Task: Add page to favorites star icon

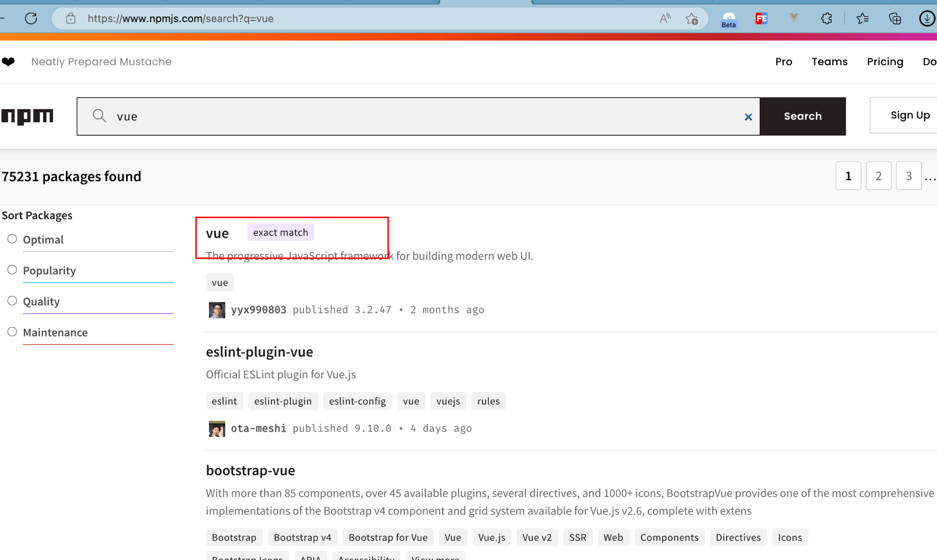Action: (692, 19)
